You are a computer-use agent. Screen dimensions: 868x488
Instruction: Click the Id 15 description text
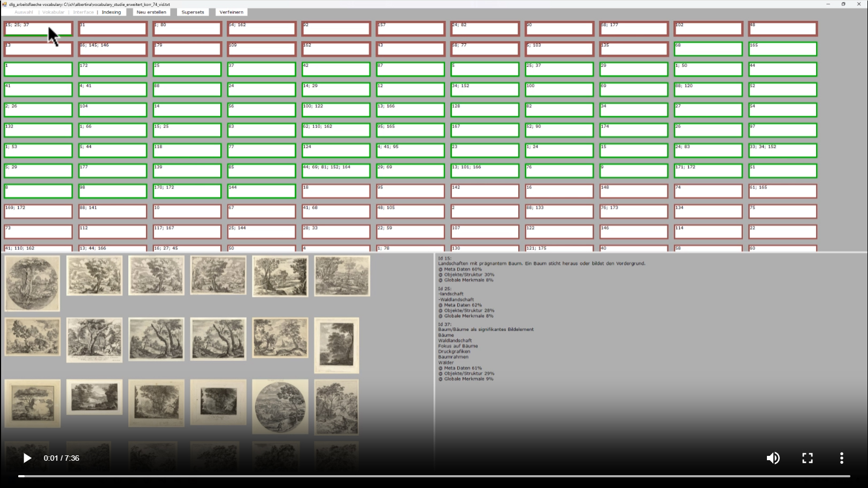(x=541, y=263)
